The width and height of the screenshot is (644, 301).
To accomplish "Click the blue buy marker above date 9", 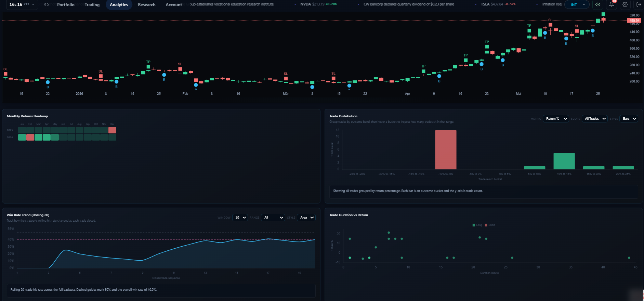I will coord(439,76).
